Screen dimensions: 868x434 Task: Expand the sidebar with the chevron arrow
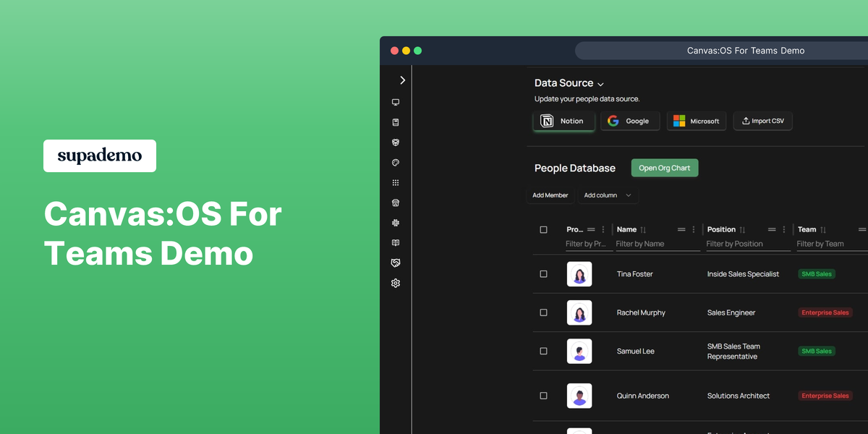point(403,80)
